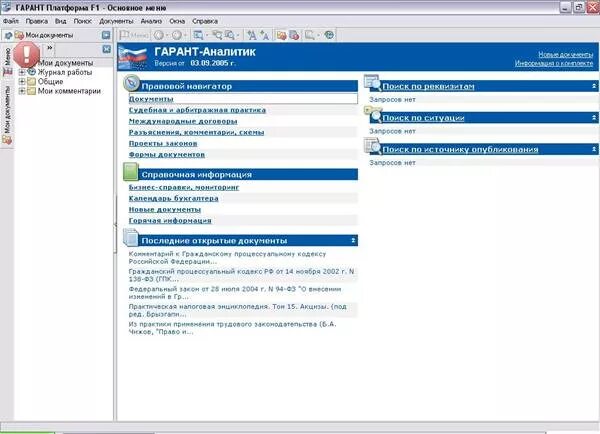Open Проекты законов link

point(163,143)
